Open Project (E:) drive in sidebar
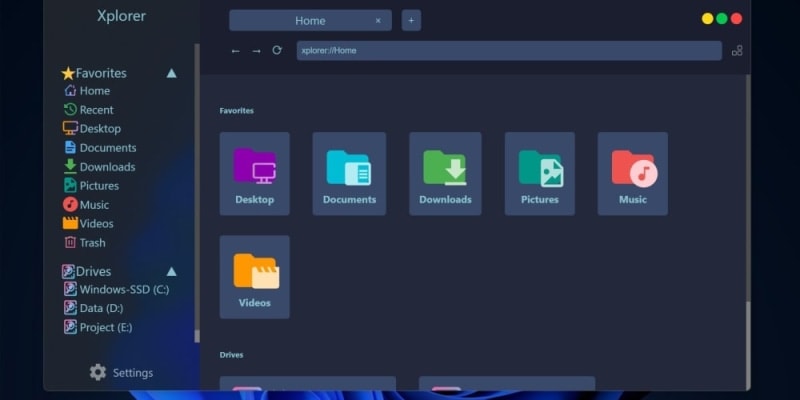This screenshot has height=400, width=800. click(x=105, y=327)
